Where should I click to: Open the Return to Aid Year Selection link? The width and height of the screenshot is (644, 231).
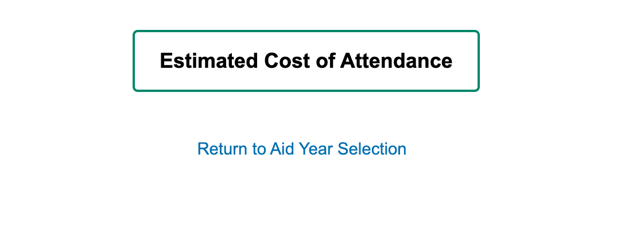(x=302, y=149)
